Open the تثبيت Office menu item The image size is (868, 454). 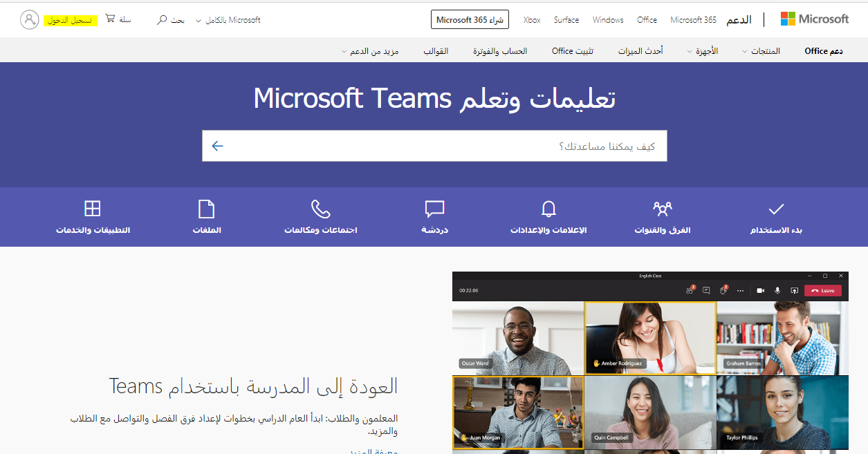coord(572,51)
